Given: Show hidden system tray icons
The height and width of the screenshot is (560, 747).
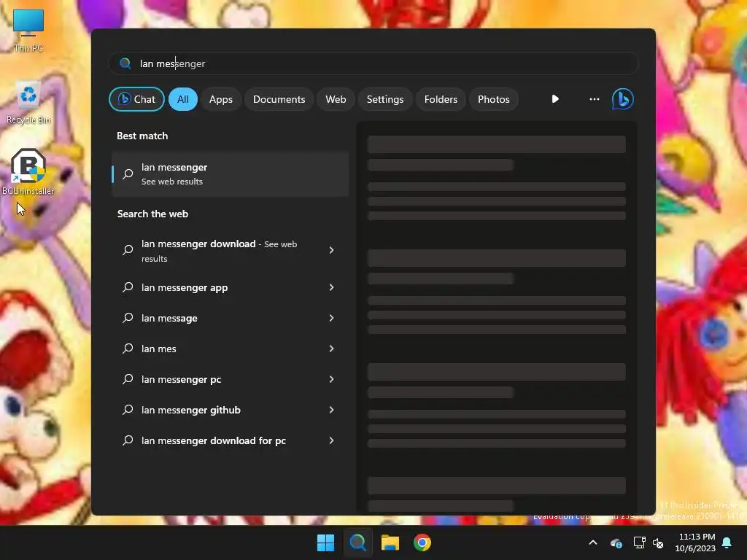Looking at the screenshot, I should point(593,542).
